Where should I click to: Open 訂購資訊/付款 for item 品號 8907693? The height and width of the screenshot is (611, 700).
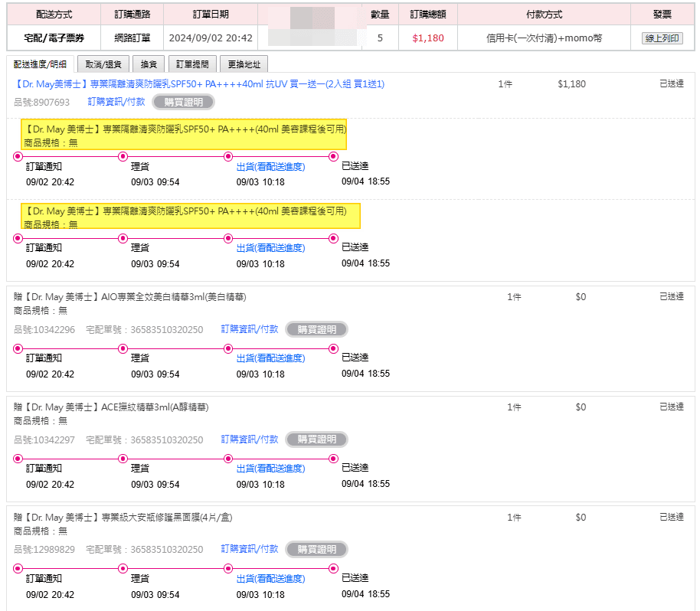click(x=116, y=102)
